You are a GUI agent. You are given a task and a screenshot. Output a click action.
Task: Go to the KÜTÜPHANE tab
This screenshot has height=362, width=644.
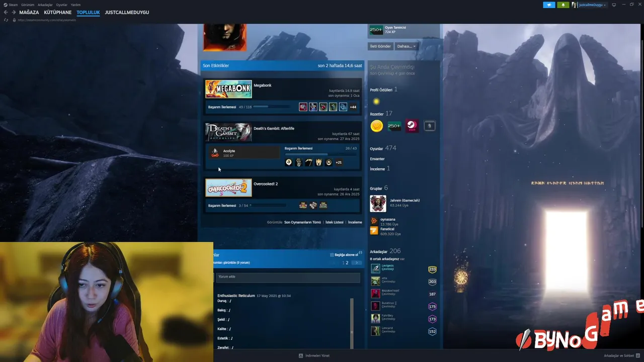(x=58, y=12)
